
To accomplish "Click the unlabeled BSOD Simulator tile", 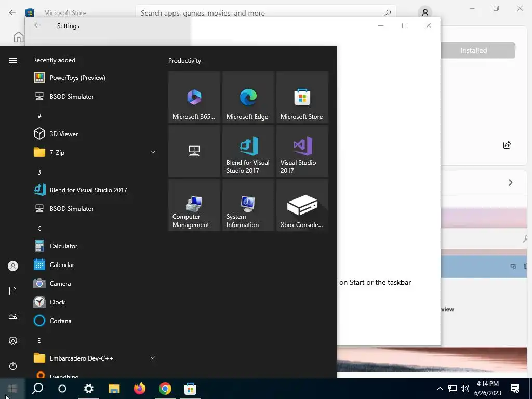I will [x=194, y=151].
